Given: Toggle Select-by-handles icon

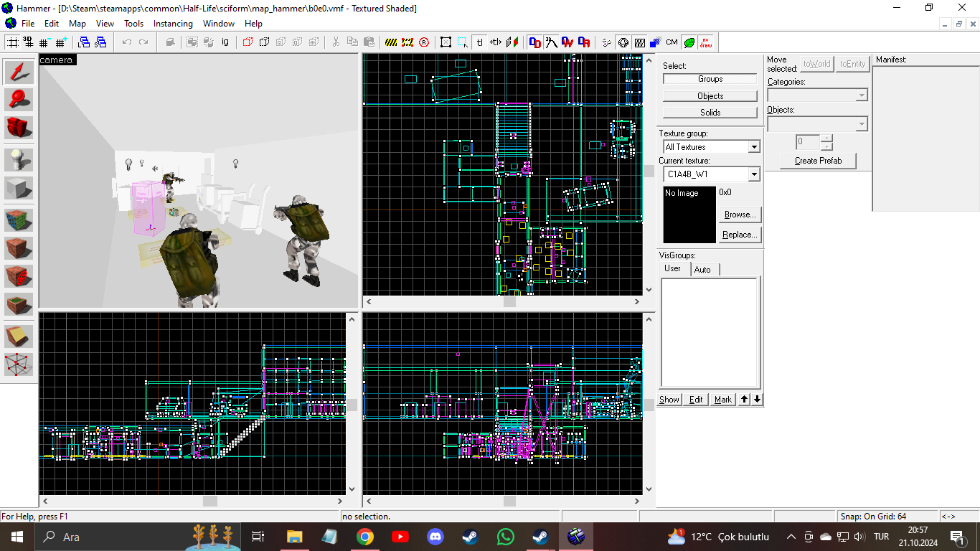Looking at the screenshot, I should pyautogui.click(x=446, y=42).
